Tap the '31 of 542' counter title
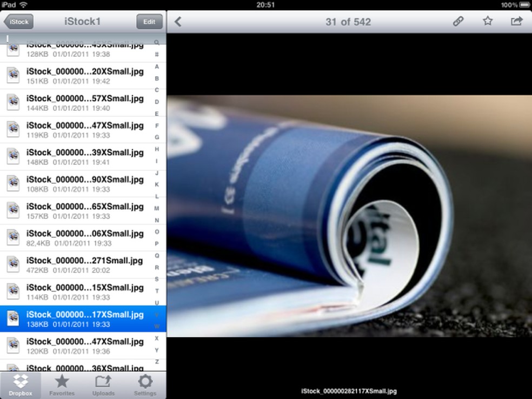The image size is (532, 399). 348,22
